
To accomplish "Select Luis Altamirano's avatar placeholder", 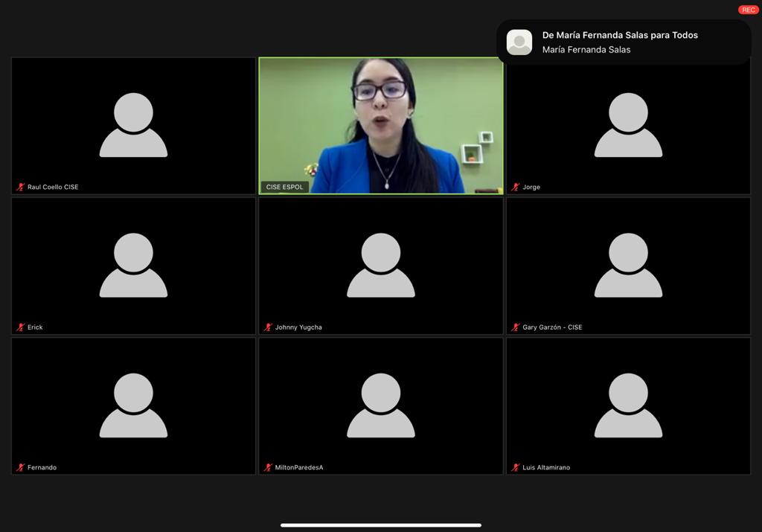I will [628, 406].
